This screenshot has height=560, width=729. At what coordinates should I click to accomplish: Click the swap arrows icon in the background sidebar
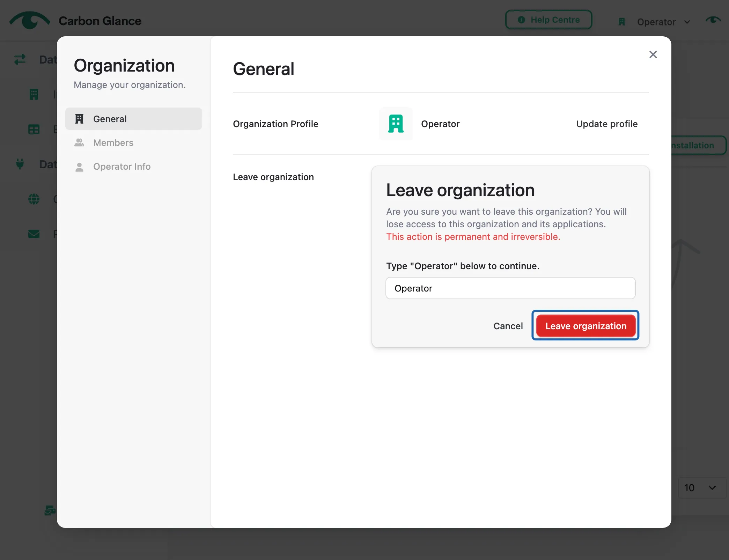click(x=20, y=59)
